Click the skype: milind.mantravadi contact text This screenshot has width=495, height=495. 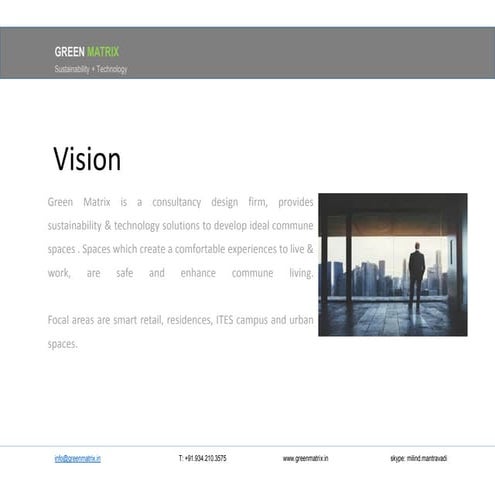click(419, 458)
